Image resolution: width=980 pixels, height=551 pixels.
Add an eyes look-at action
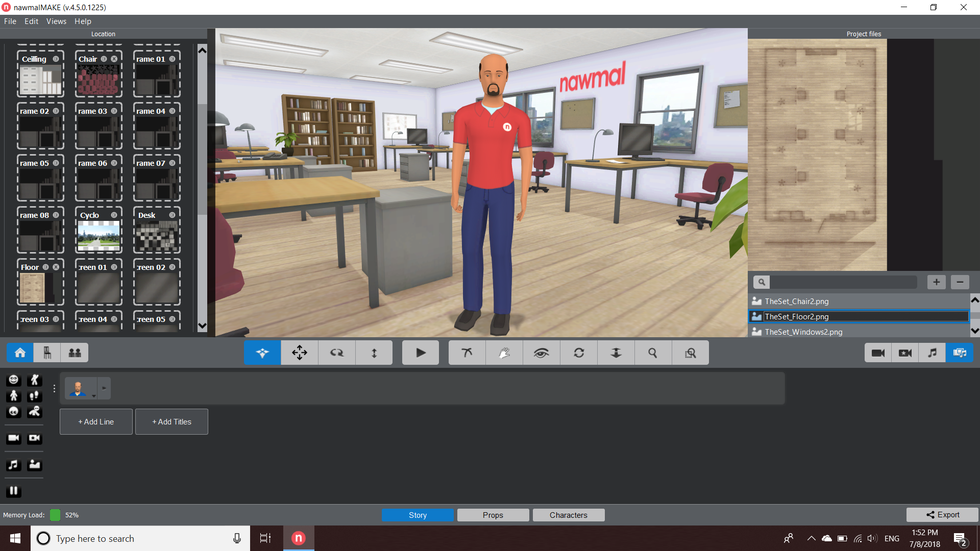tap(14, 411)
